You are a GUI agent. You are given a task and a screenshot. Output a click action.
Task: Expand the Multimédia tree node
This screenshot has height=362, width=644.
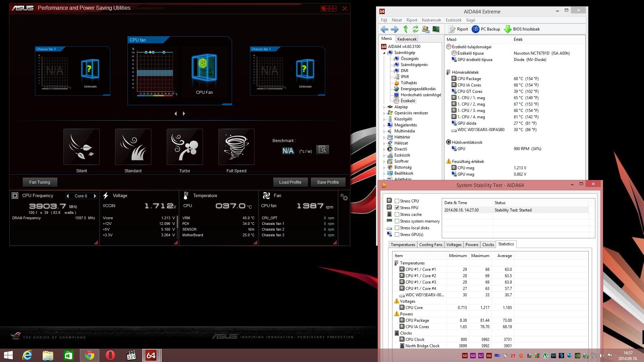point(384,131)
